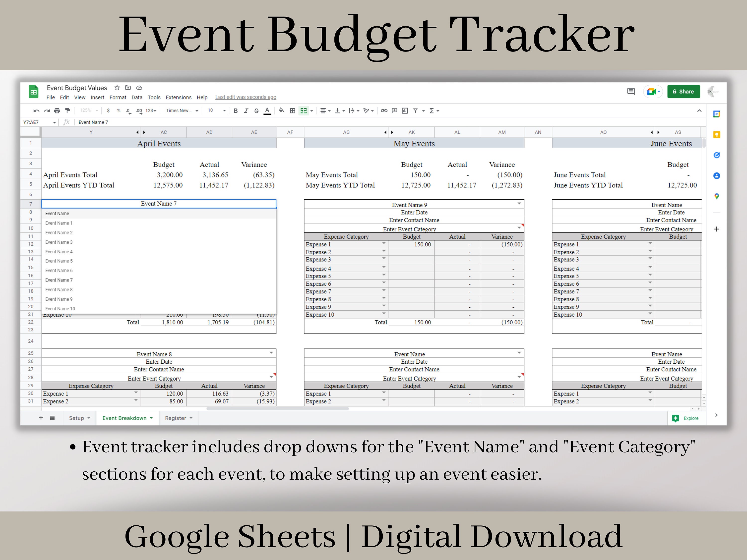
Task: Open Google Keep from the side panel
Action: (717, 135)
